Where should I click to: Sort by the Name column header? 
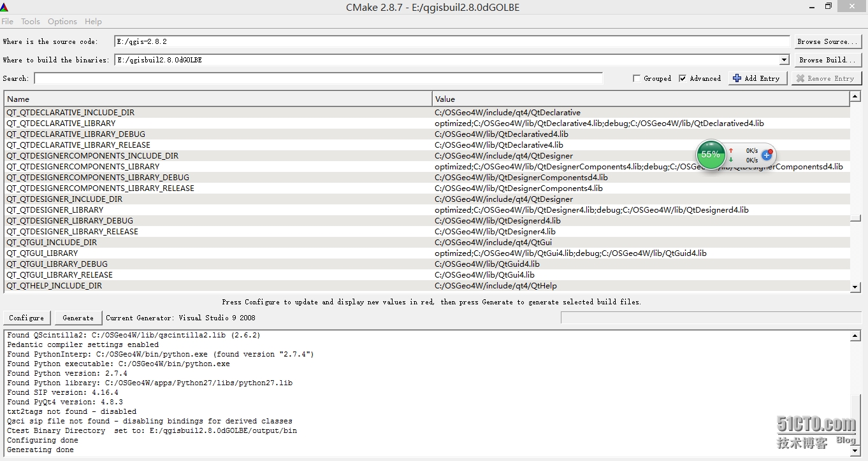coord(218,99)
